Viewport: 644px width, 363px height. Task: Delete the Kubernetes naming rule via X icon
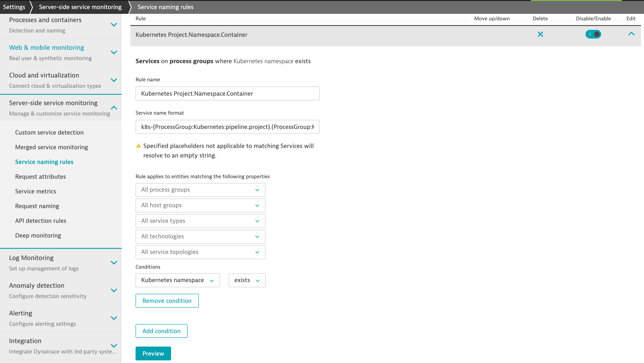(x=540, y=34)
